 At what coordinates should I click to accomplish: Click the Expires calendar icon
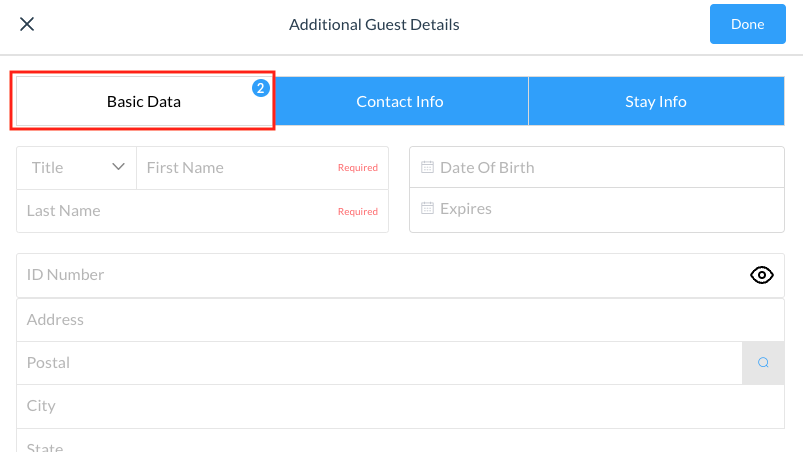click(427, 209)
